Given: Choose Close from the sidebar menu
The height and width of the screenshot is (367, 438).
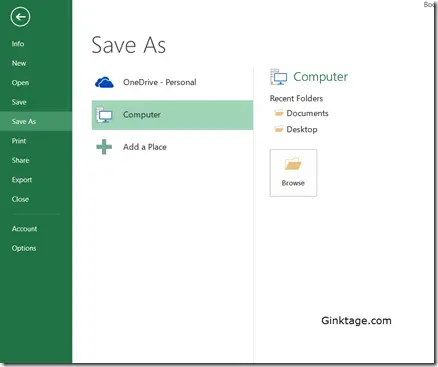Looking at the screenshot, I should pyautogui.click(x=20, y=199).
